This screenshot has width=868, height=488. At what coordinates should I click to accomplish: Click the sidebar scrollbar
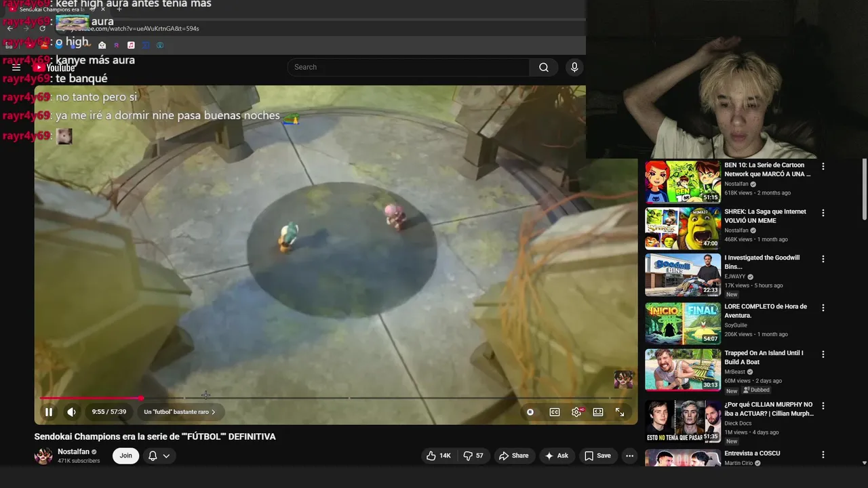tap(864, 190)
